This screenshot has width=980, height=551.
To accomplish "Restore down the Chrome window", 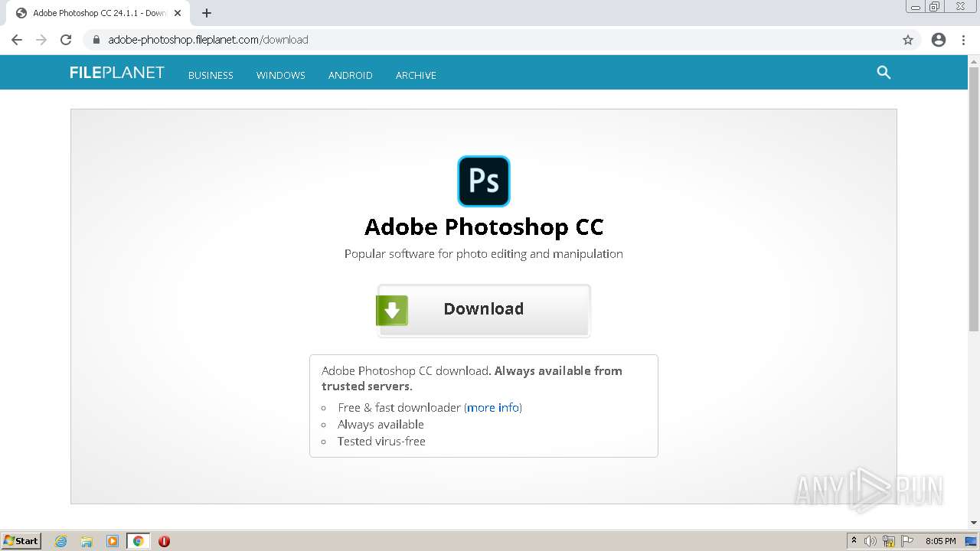I will (x=935, y=6).
